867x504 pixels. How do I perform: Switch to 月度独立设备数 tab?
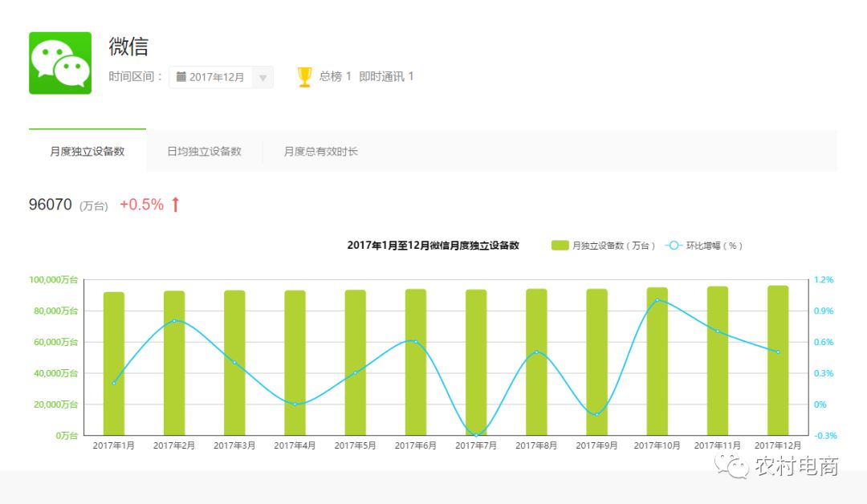pos(88,151)
